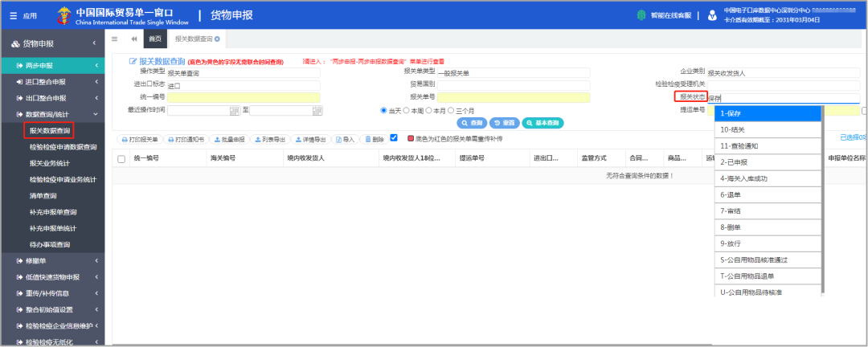Choose 2-已申报 from the status dropdown
Image resolution: width=868 pixels, height=347 pixels.
coord(768,162)
